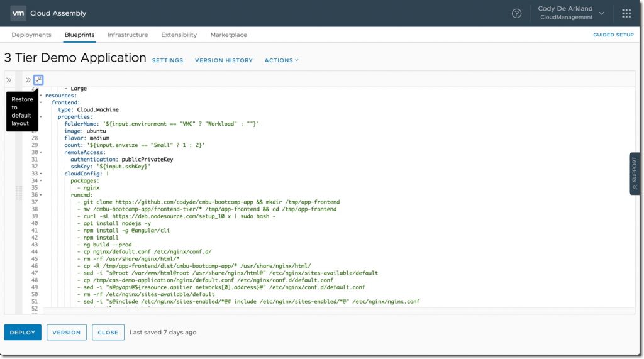This screenshot has height=359, width=644.
Task: Expand the leftmost collapsed panel chevrons
Action: pos(9,80)
